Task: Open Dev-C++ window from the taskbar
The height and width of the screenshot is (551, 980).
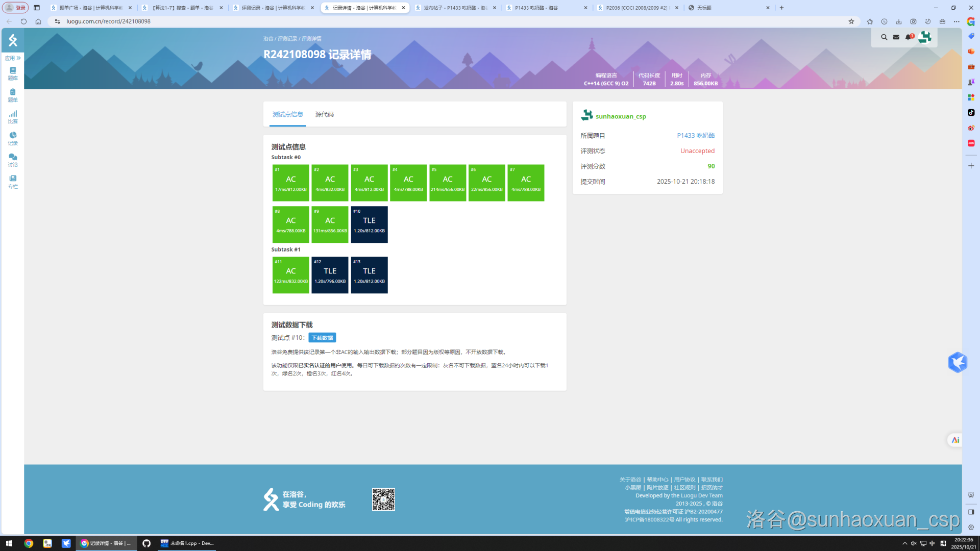Action: click(x=187, y=543)
